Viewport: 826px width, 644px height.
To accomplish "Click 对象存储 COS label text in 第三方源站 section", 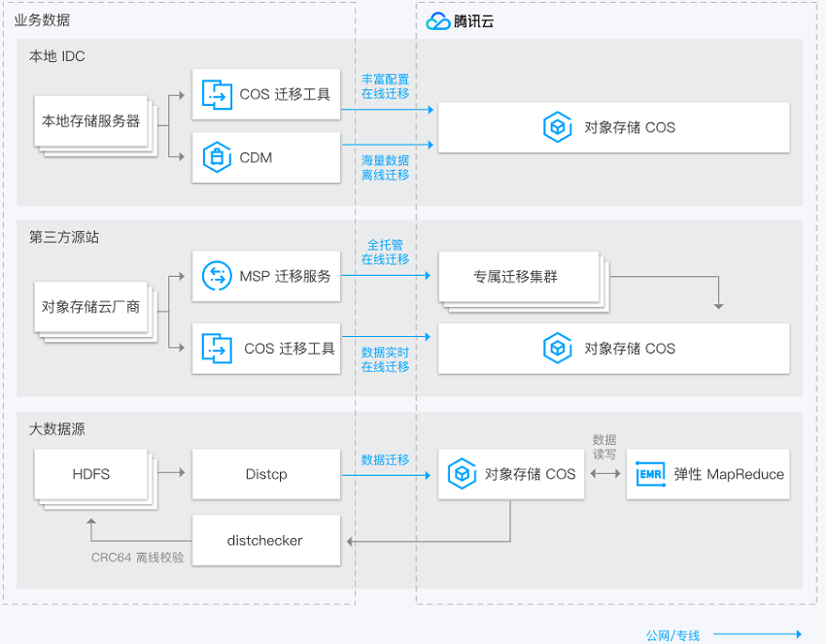I will (x=630, y=348).
